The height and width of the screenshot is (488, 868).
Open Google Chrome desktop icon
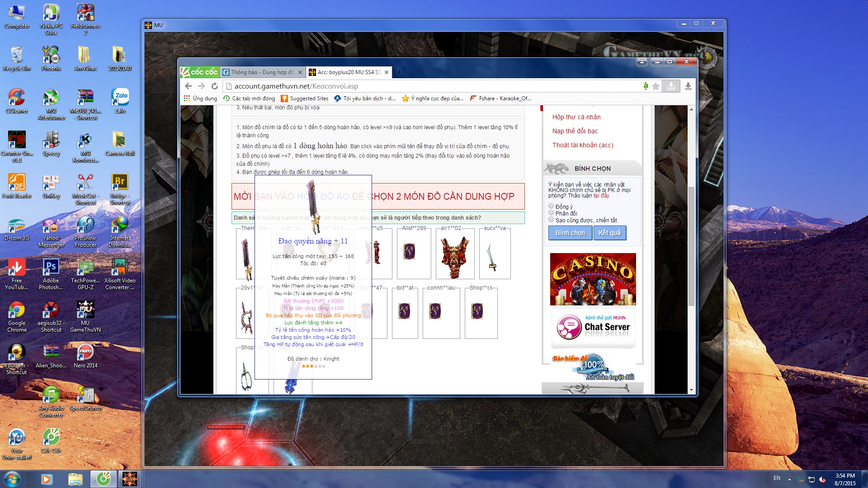17,317
